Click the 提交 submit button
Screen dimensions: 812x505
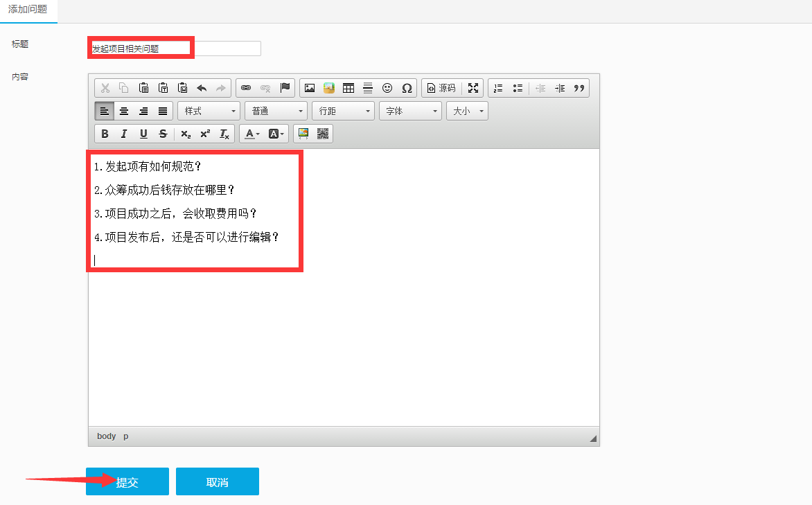coord(127,482)
